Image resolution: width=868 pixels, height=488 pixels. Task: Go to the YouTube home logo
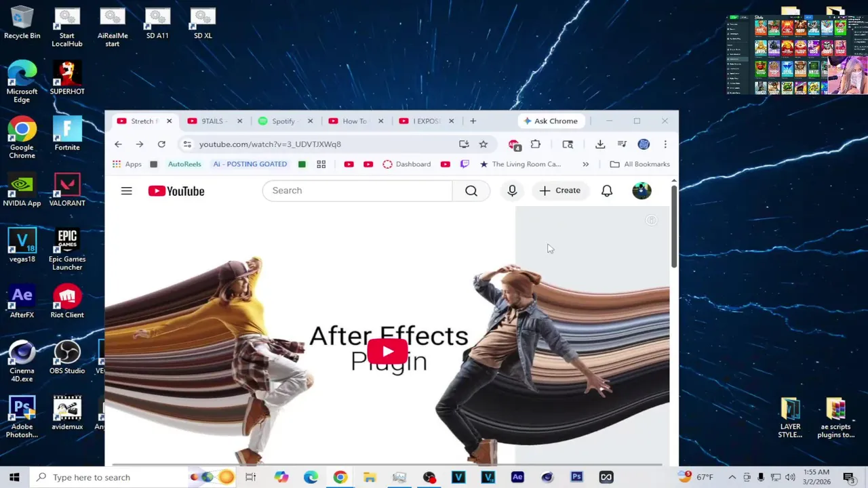coord(176,191)
